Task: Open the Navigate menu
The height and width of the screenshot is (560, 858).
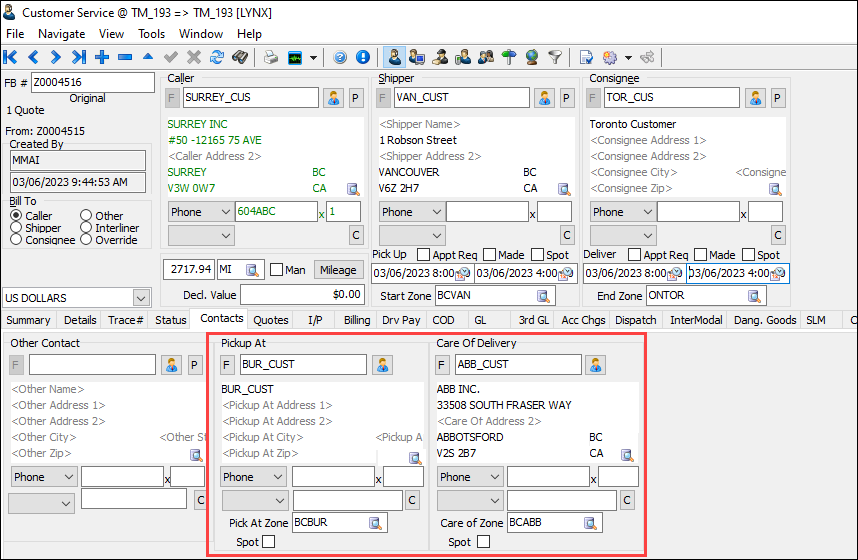Action: (61, 34)
